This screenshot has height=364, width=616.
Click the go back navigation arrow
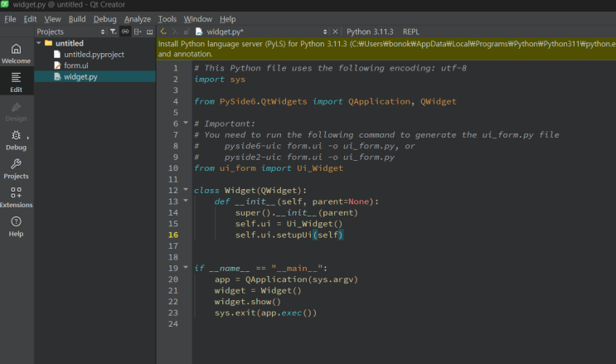tap(163, 32)
